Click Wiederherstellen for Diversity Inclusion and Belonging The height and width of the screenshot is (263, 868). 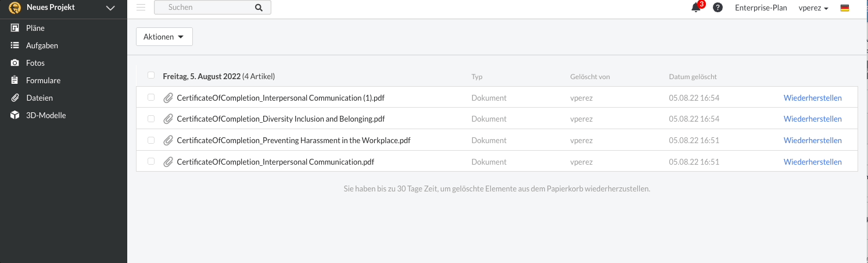[x=812, y=119]
